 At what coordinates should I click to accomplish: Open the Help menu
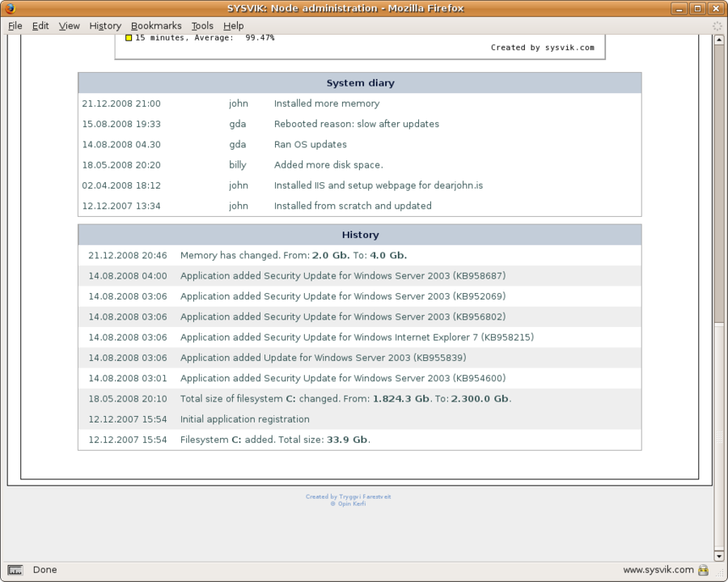[x=233, y=26]
